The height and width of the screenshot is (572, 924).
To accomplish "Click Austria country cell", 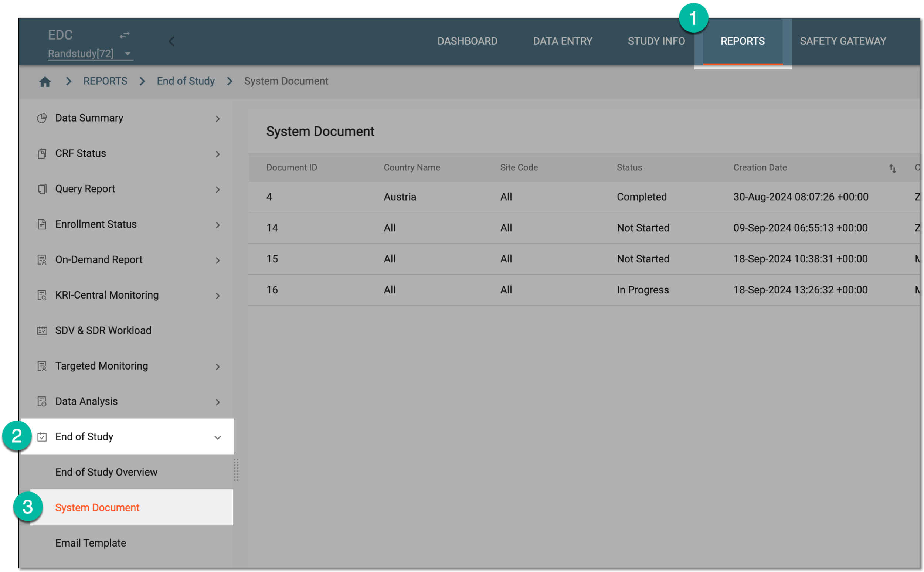I will tap(400, 197).
